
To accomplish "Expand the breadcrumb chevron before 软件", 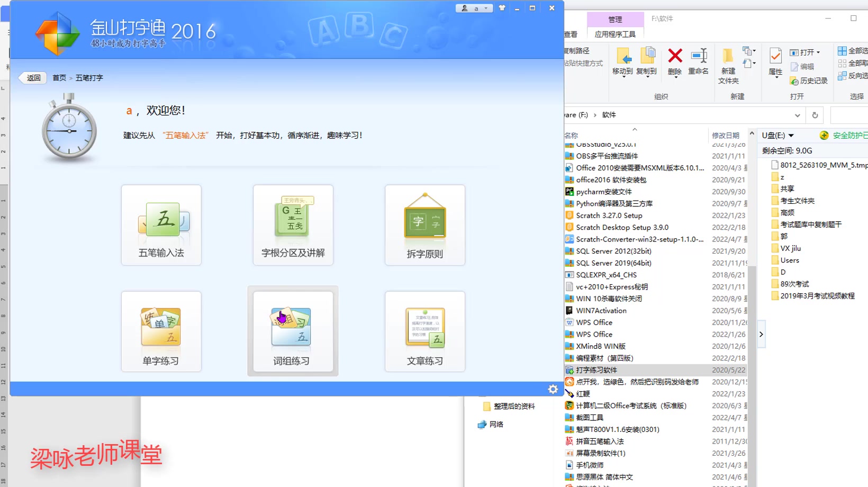I will point(595,115).
